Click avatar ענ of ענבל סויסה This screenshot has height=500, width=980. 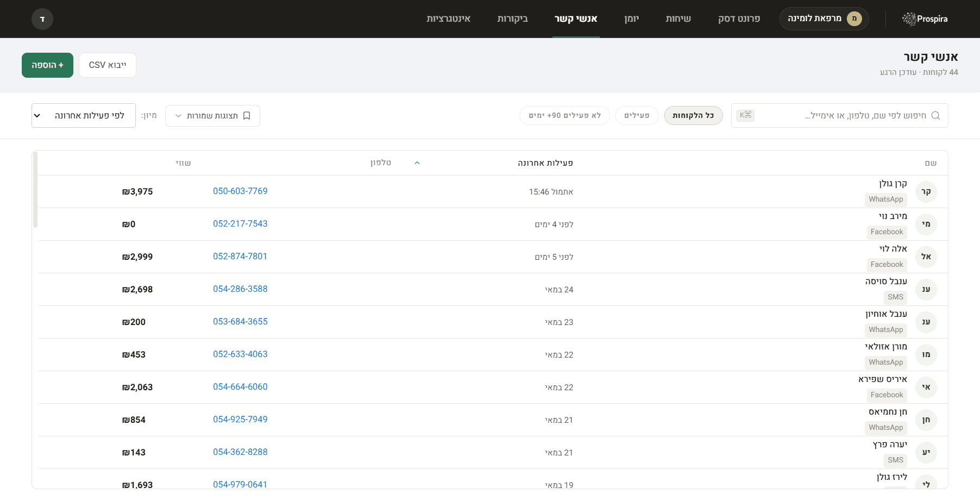[926, 289]
